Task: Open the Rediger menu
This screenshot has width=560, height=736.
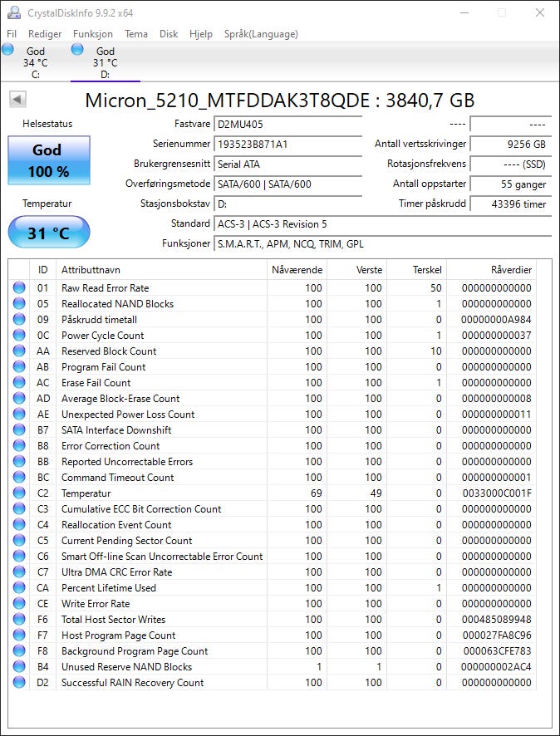Action: point(45,34)
